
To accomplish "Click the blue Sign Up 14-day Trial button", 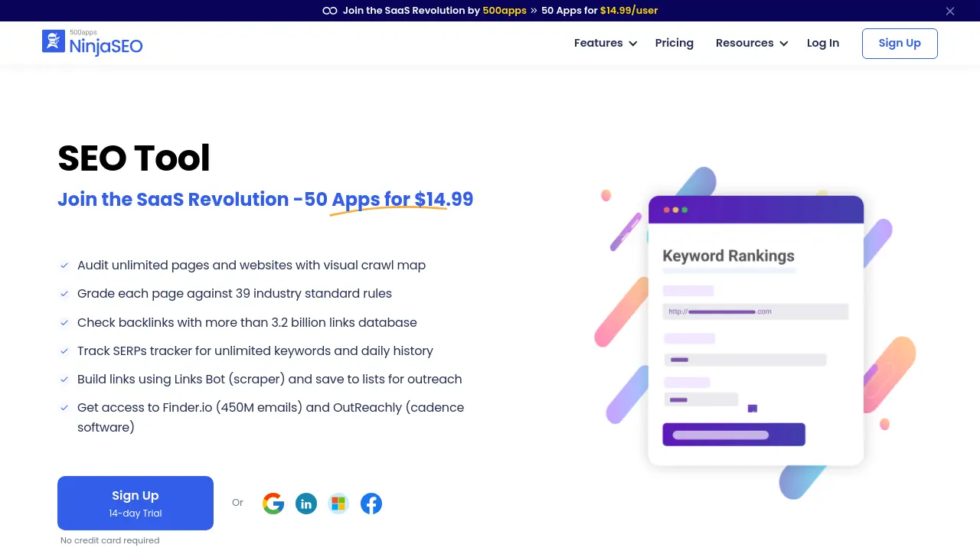I will click(136, 503).
